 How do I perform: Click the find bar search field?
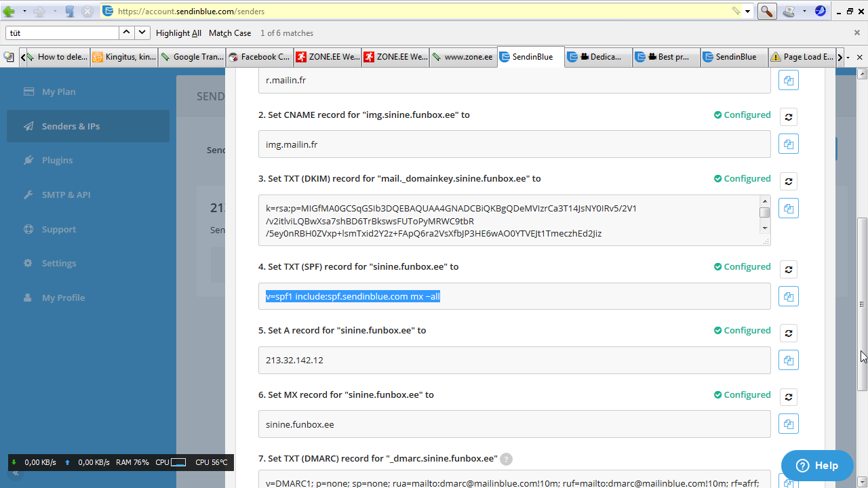pos(62,33)
